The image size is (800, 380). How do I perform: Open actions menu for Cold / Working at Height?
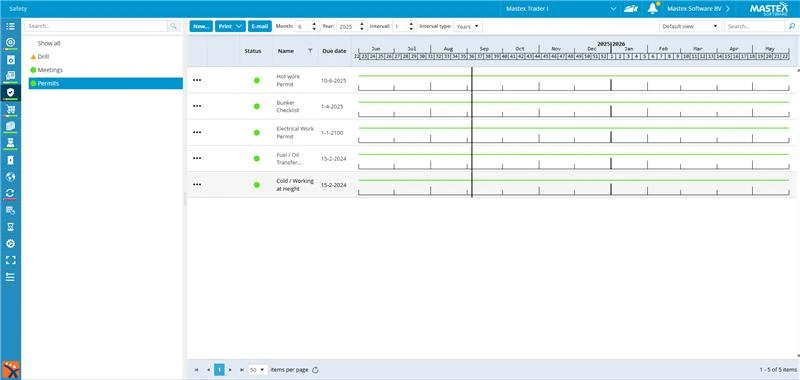(197, 185)
